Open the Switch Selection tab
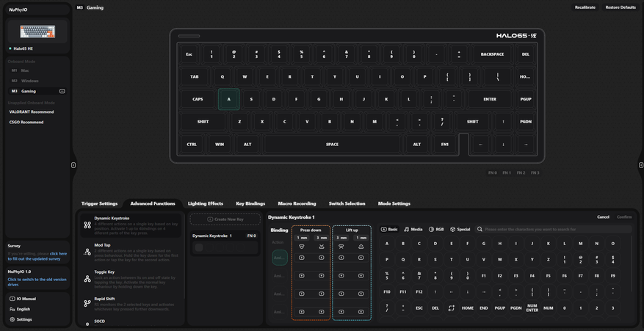644x331 pixels. pos(347,204)
